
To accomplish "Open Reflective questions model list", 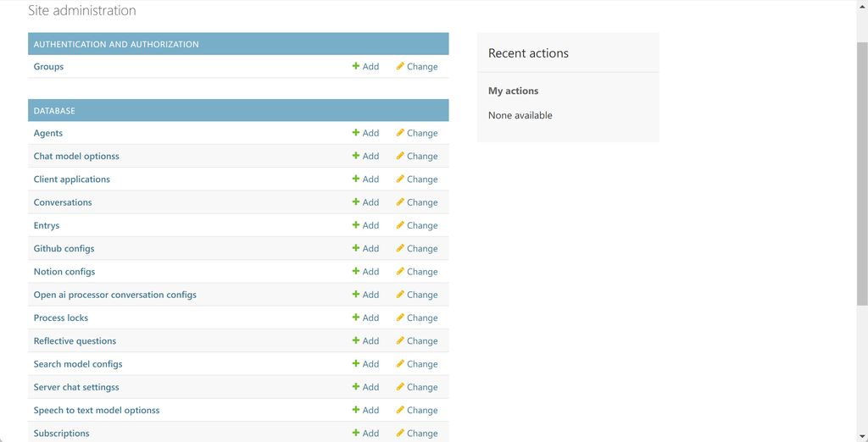I will click(x=75, y=341).
